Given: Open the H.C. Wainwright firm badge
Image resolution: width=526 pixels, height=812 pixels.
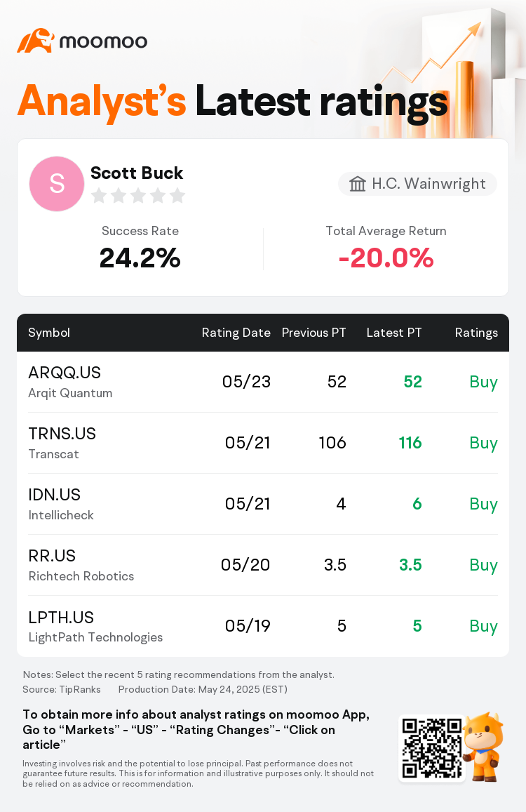Looking at the screenshot, I should [x=418, y=184].
